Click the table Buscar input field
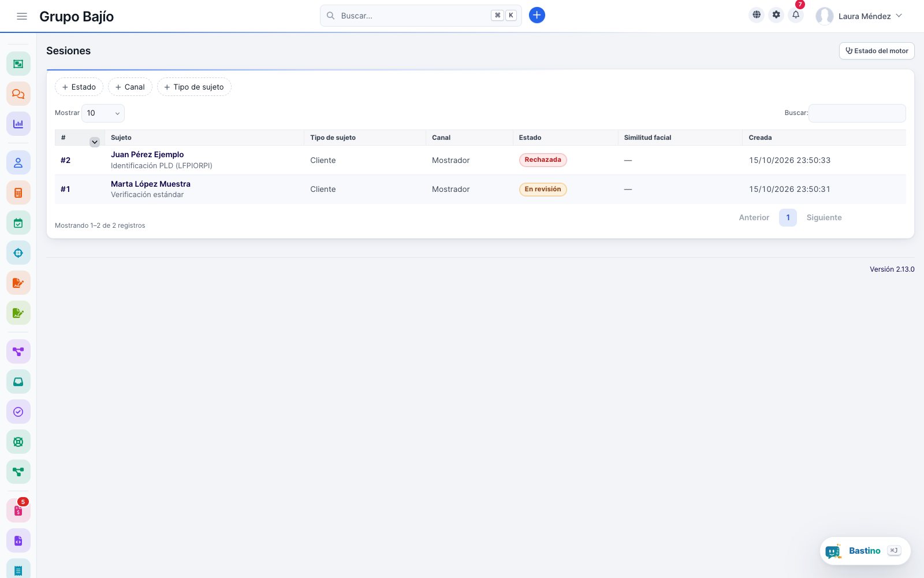This screenshot has width=924, height=578. click(x=857, y=113)
